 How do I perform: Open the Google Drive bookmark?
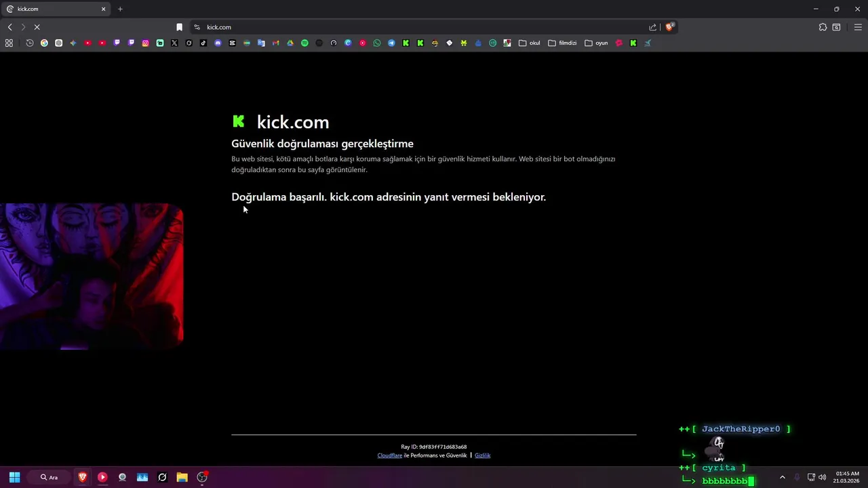coord(290,43)
